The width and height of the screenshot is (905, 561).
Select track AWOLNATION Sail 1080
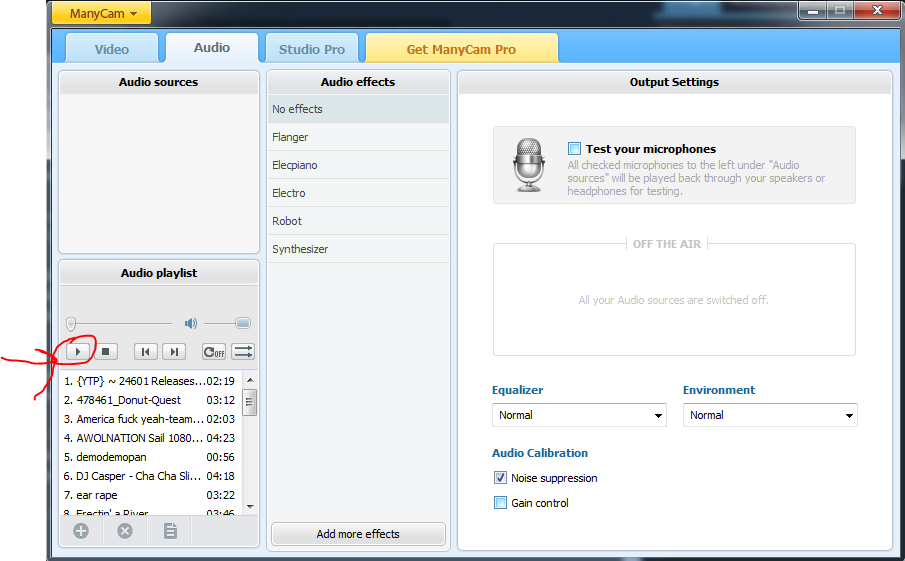click(x=149, y=438)
